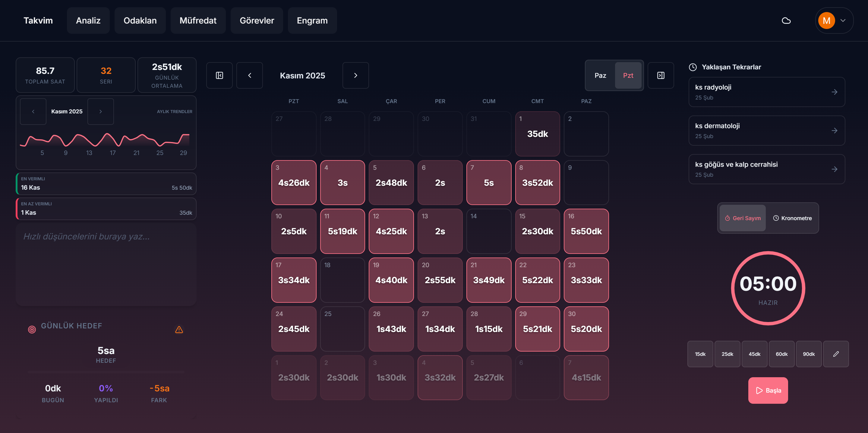This screenshot has height=433, width=868.
Task: Open the Analiz tab
Action: click(x=88, y=21)
